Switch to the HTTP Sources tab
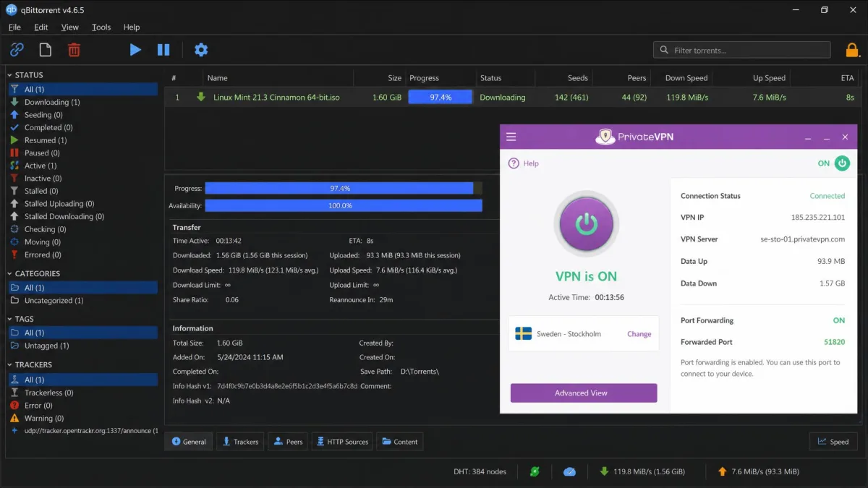 click(343, 442)
